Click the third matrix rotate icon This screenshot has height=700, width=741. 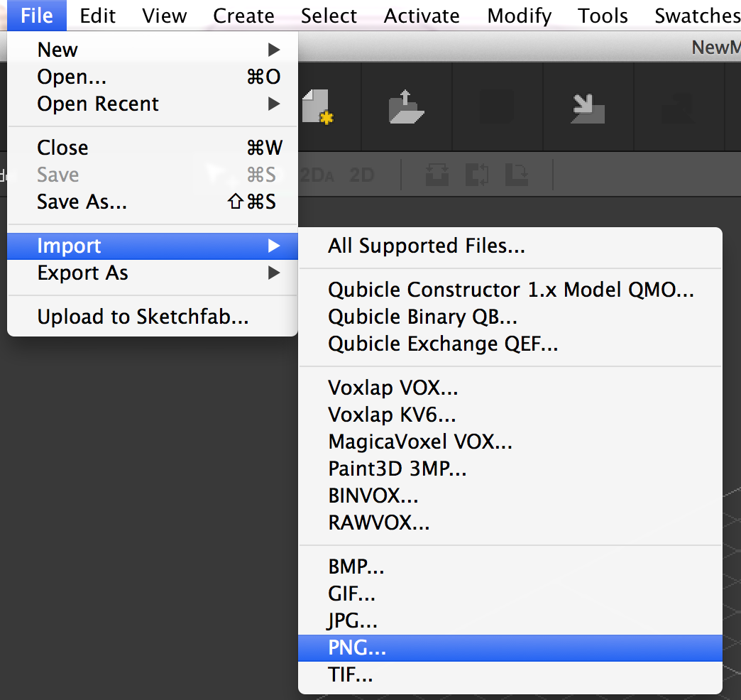pyautogui.click(x=517, y=175)
